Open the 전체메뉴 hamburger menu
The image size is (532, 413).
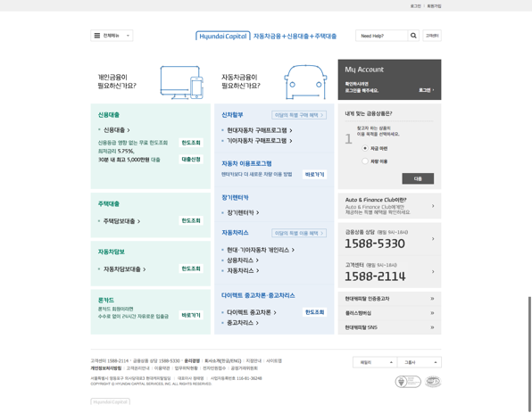click(112, 36)
